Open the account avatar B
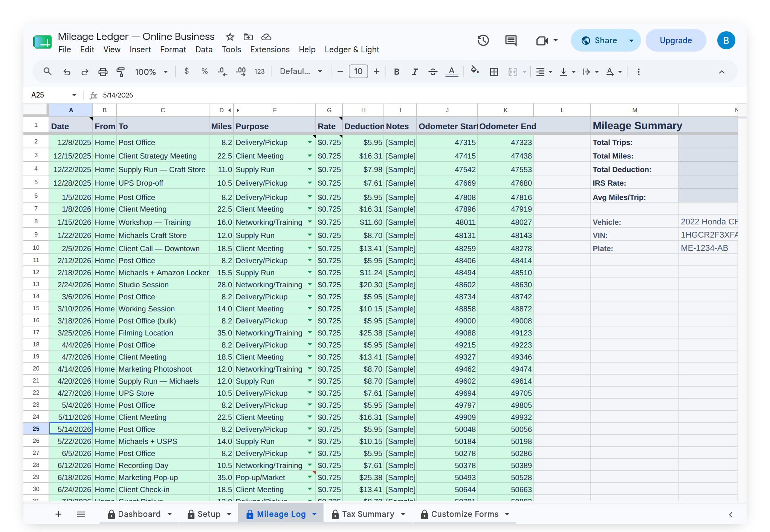770x532 pixels. coord(726,40)
